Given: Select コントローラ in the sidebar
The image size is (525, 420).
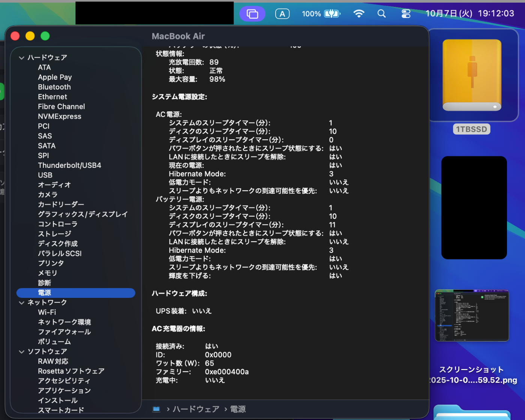Looking at the screenshot, I should pos(58,224).
